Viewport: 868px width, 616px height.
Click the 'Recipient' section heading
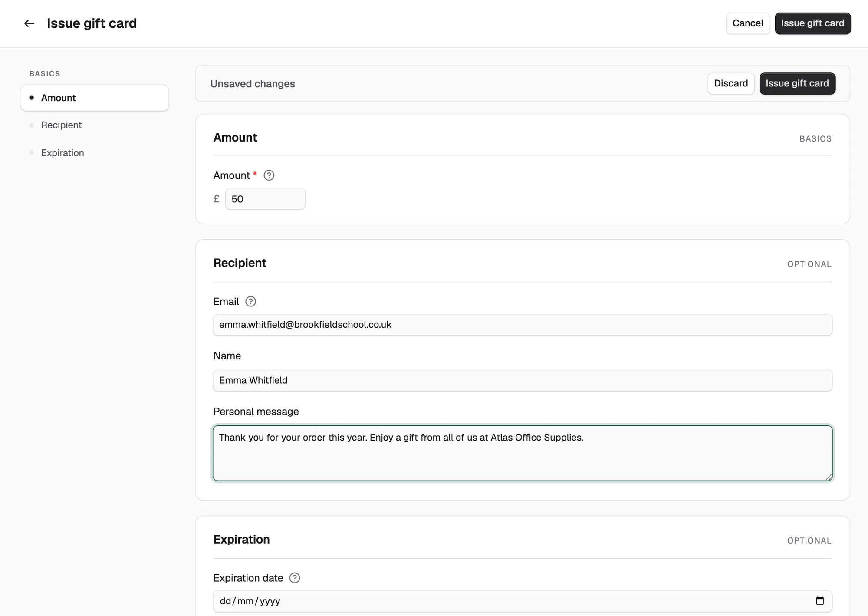tap(240, 263)
